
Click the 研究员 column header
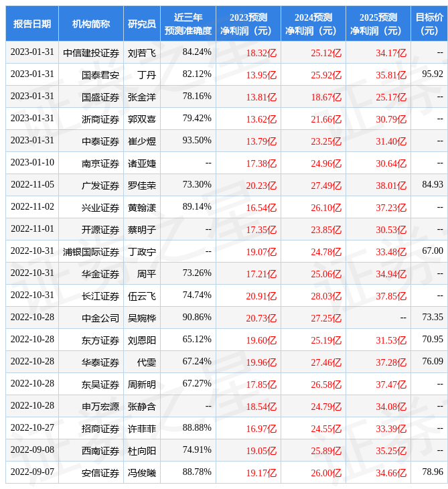pos(142,23)
